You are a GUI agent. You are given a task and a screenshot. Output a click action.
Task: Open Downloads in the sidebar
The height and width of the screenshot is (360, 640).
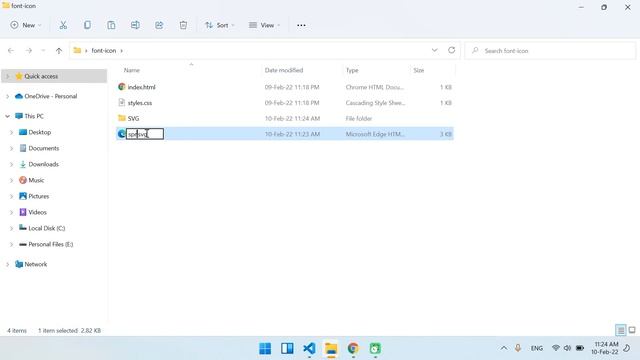(x=43, y=164)
